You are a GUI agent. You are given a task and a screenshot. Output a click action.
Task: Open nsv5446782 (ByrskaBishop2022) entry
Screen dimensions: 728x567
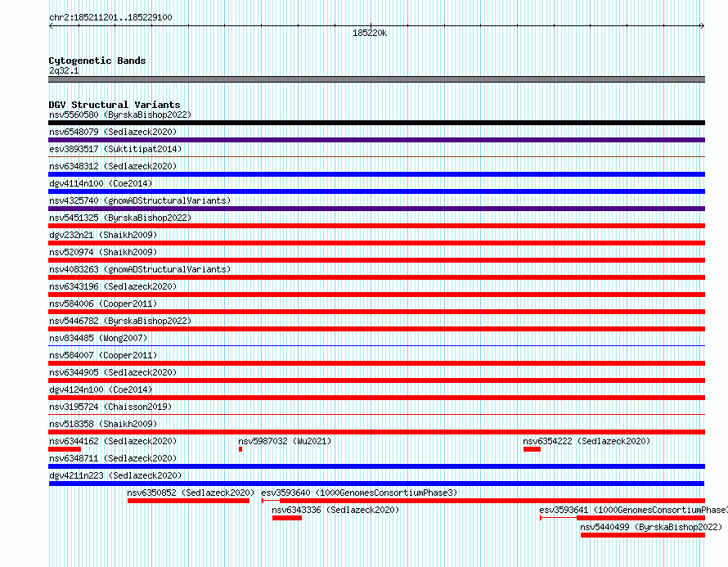[120, 321]
